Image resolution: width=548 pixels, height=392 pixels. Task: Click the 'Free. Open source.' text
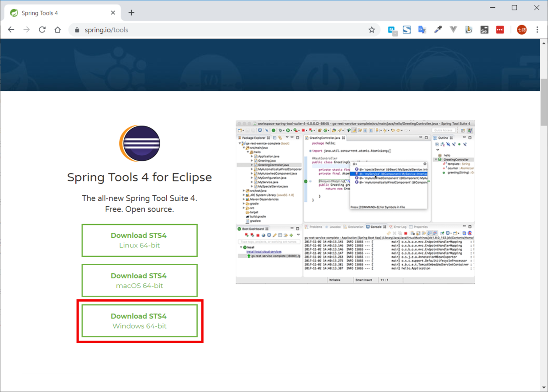coord(139,209)
